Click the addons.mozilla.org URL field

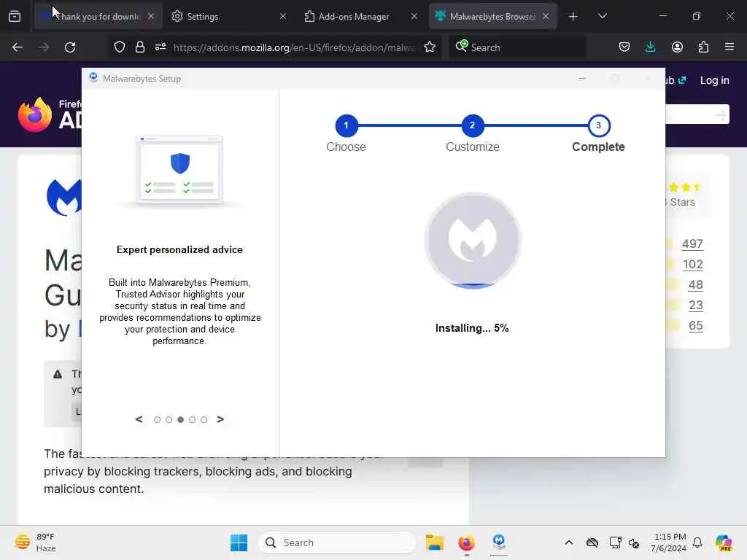pos(294,47)
